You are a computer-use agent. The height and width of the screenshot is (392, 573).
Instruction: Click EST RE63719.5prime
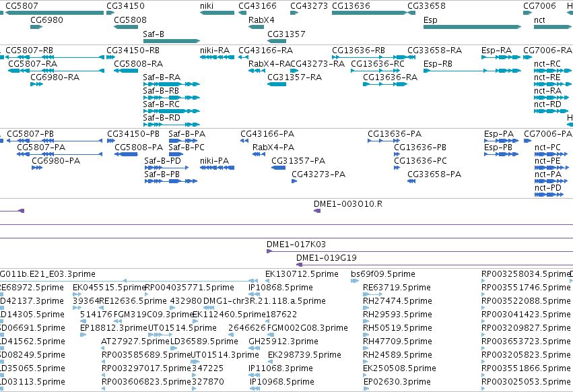(373, 294)
